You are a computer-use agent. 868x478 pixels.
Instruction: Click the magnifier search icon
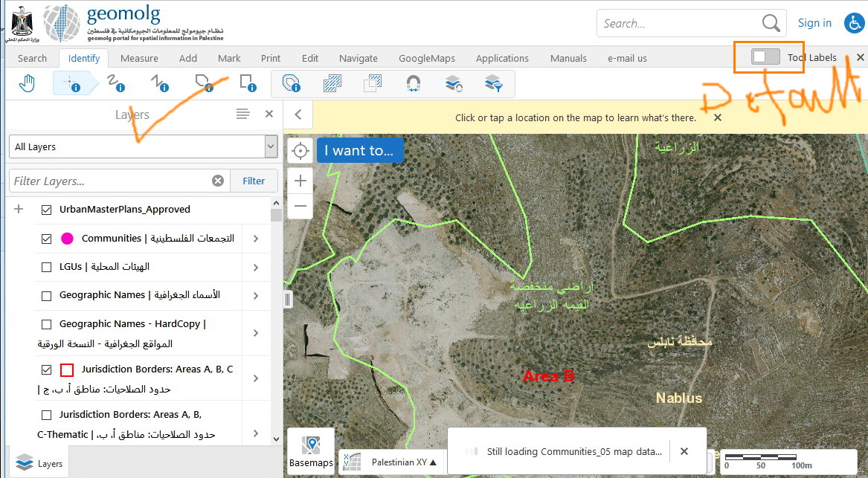[771, 23]
